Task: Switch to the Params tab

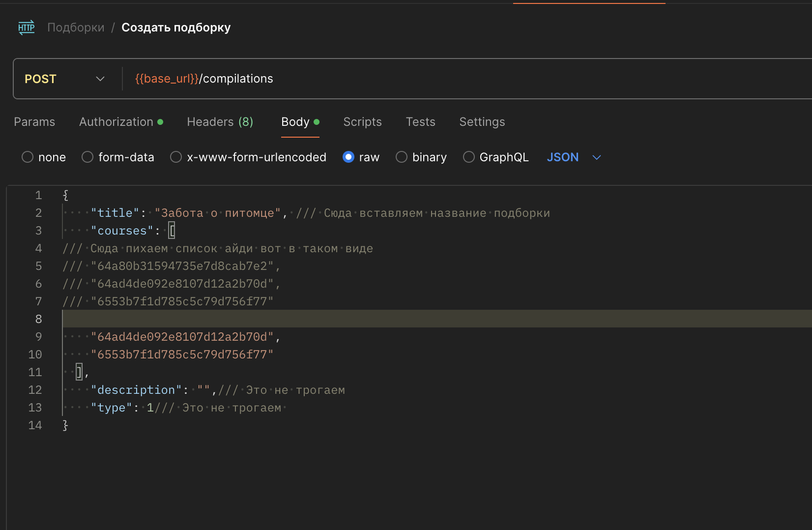Action: 34,122
